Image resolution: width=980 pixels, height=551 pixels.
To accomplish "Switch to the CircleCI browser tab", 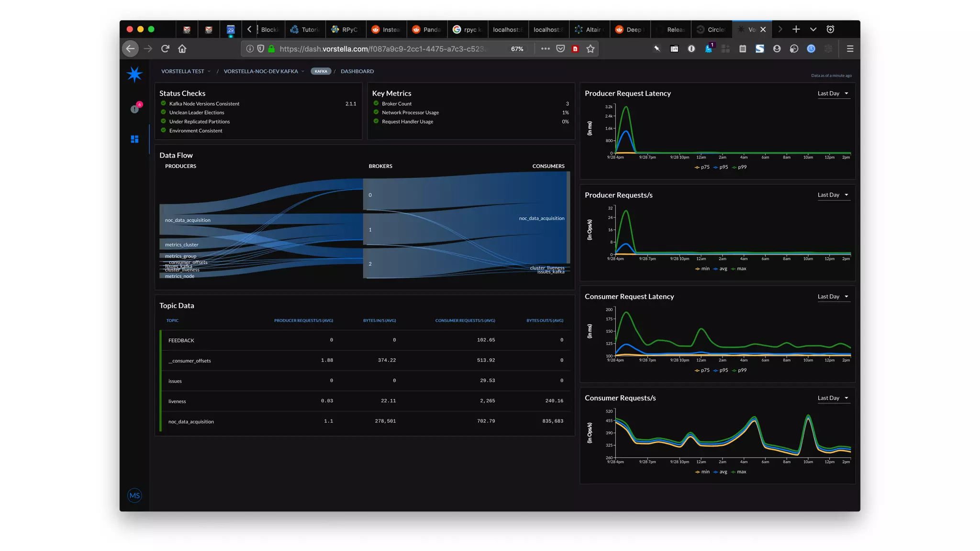I will (x=712, y=30).
